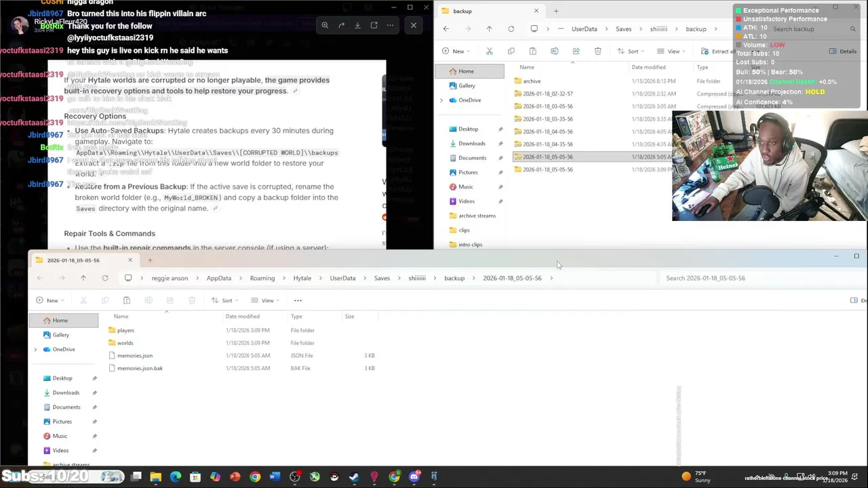The height and width of the screenshot is (488, 868).
Task: Close the backup tab
Action: [536, 11]
